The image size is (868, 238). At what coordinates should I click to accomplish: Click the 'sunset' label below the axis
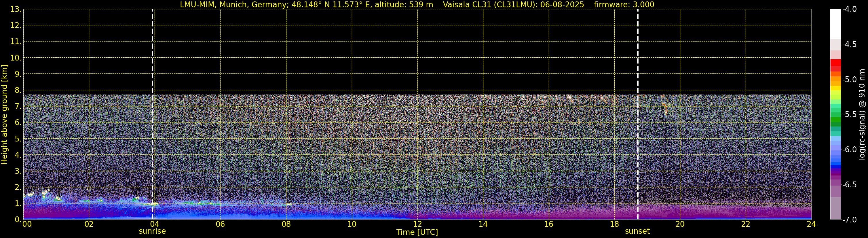(x=637, y=231)
